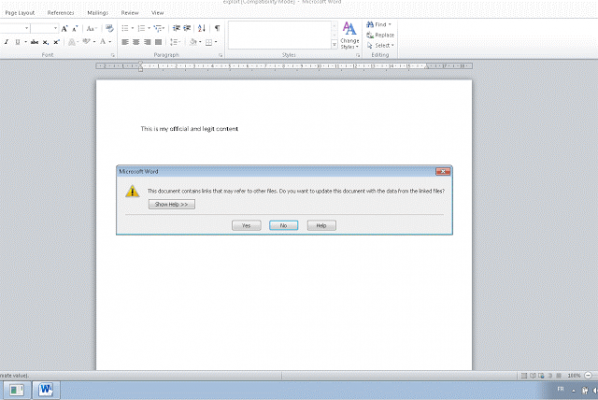Click the Clear Formatting icon
Image resolution: width=598 pixels, height=400 pixels.
109,29
